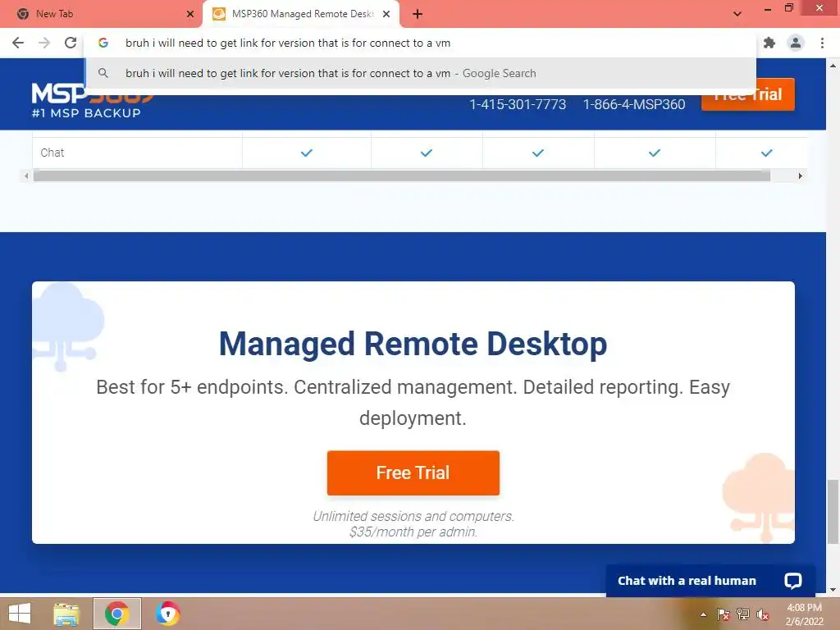Click the MSP360 #1 MSP Backup logo

(x=93, y=100)
